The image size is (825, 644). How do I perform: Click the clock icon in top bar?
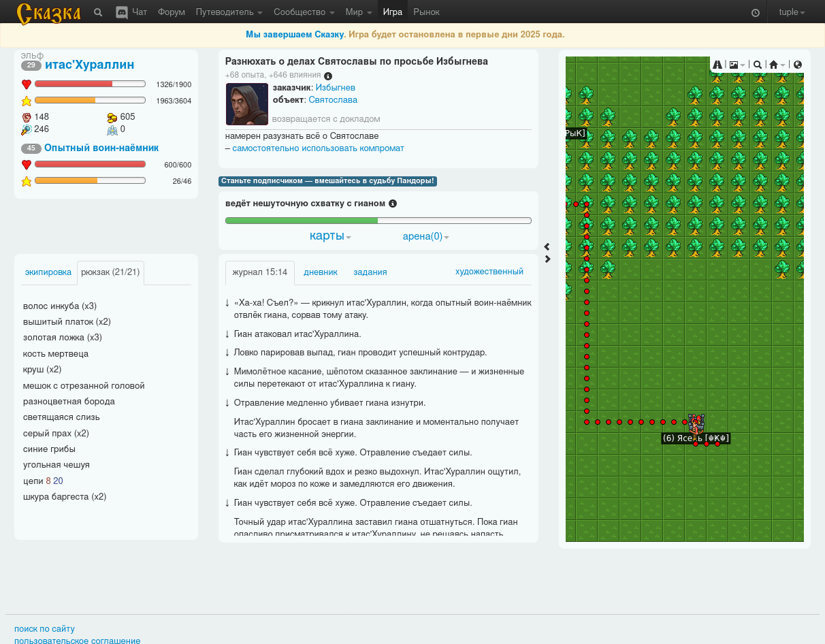pos(756,13)
